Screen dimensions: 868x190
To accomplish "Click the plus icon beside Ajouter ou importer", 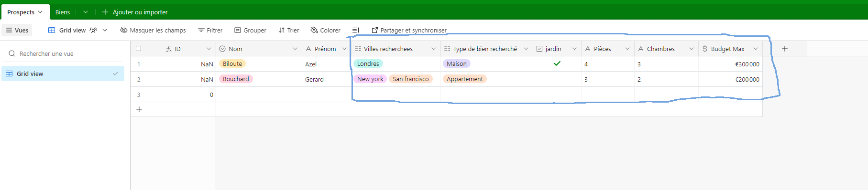I will 105,12.
